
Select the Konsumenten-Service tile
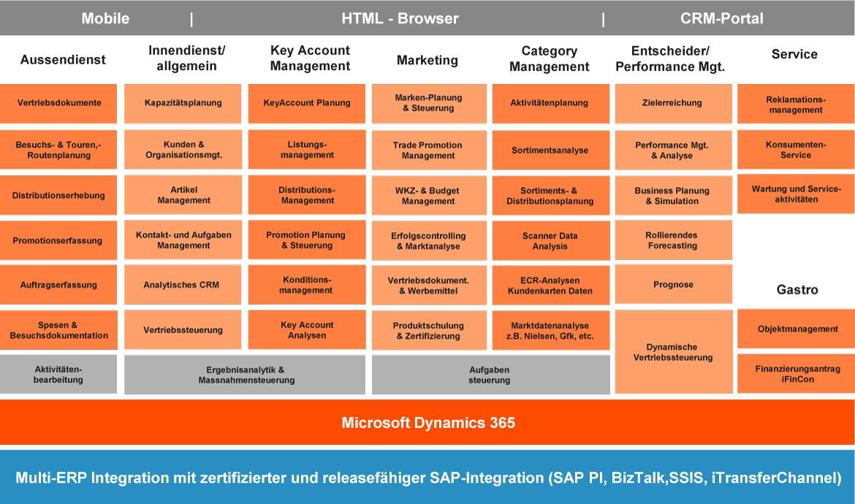796,149
